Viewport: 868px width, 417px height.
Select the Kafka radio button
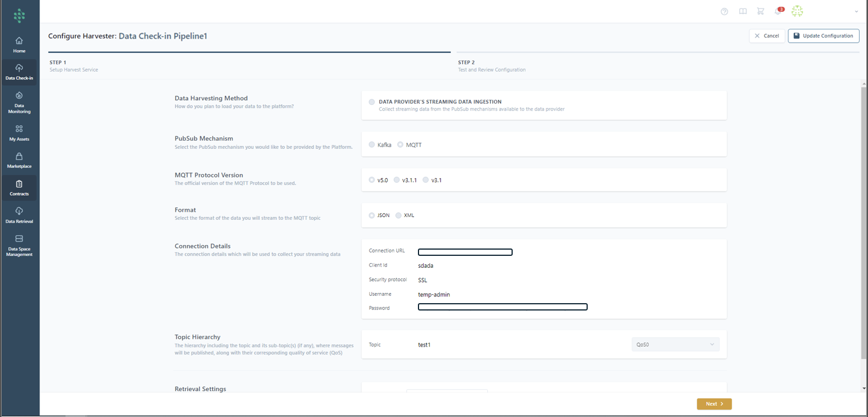(x=372, y=145)
